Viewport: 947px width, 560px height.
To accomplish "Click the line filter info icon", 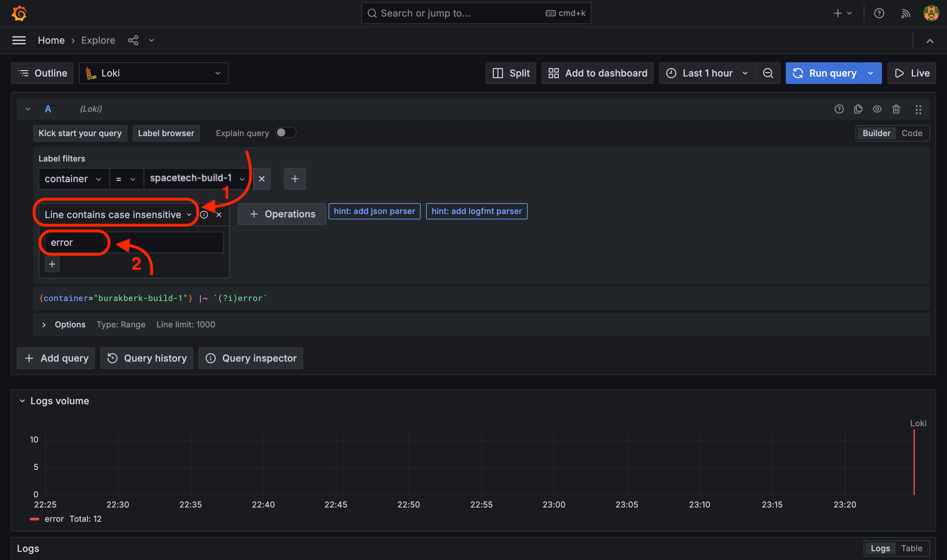I will click(204, 215).
